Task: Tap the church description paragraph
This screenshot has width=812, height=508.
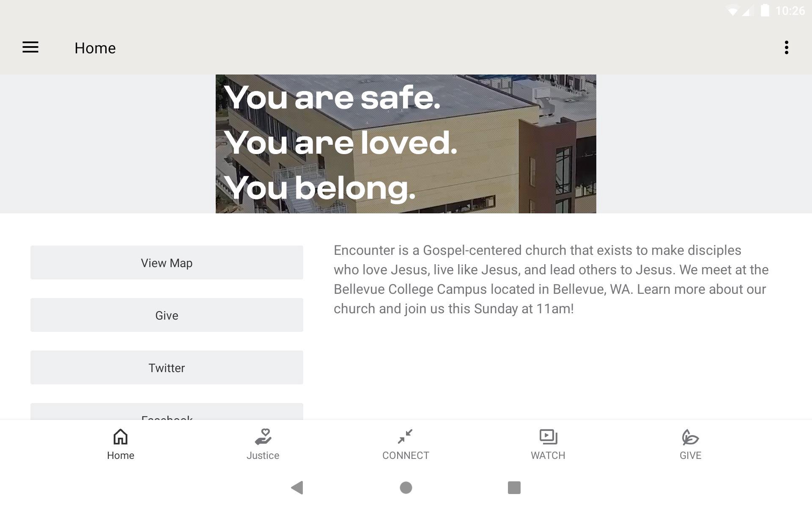Action: [x=551, y=279]
